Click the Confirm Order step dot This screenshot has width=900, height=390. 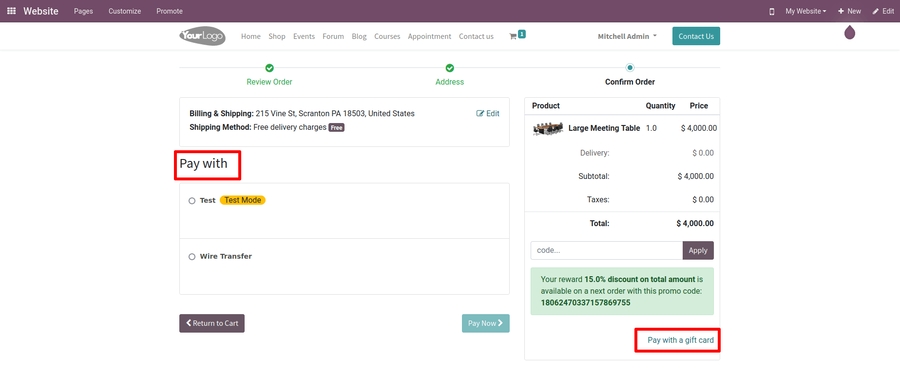coord(630,68)
